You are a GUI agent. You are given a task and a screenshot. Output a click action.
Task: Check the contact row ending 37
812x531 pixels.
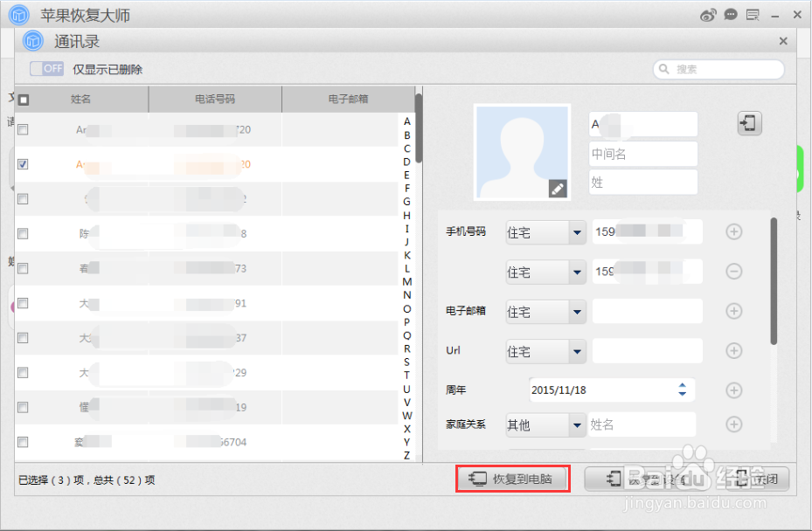pos(23,337)
